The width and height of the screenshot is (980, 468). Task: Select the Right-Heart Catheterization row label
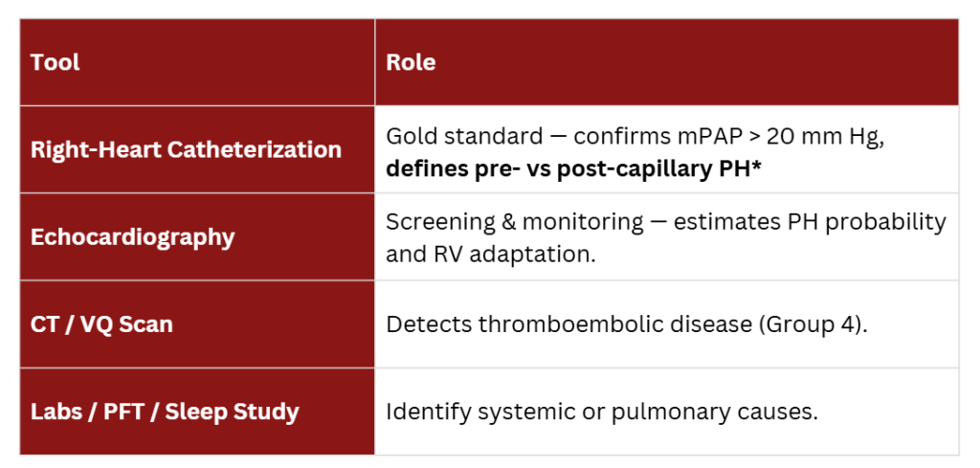[x=186, y=150]
